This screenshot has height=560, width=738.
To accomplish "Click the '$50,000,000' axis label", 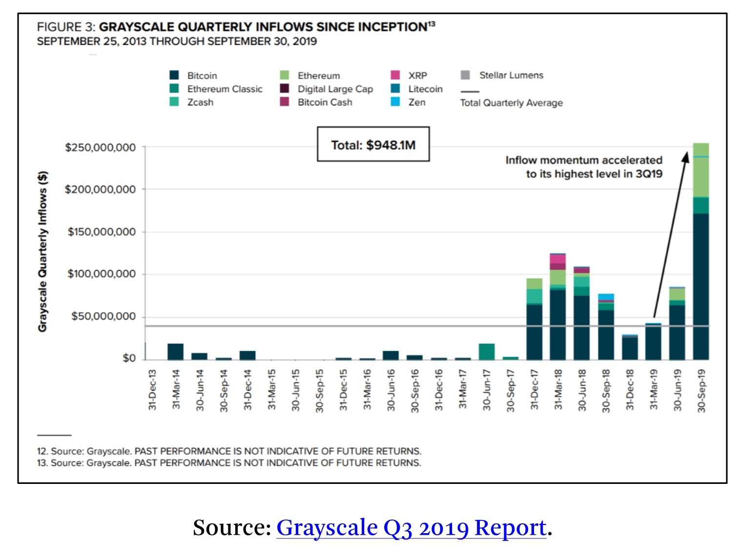I will click(103, 316).
